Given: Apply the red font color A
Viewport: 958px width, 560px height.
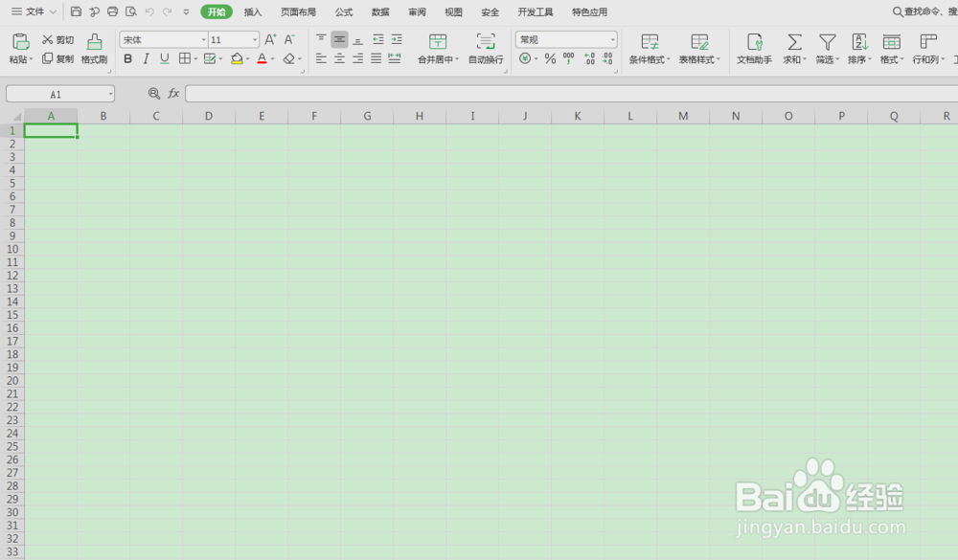Looking at the screenshot, I should point(262,58).
